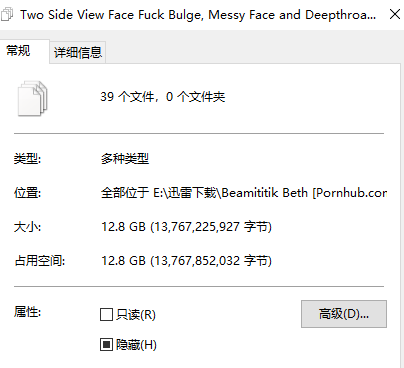Viewport: 404px width, 368px height.
Task: Click the small files icon in title bar
Action: 6,15
